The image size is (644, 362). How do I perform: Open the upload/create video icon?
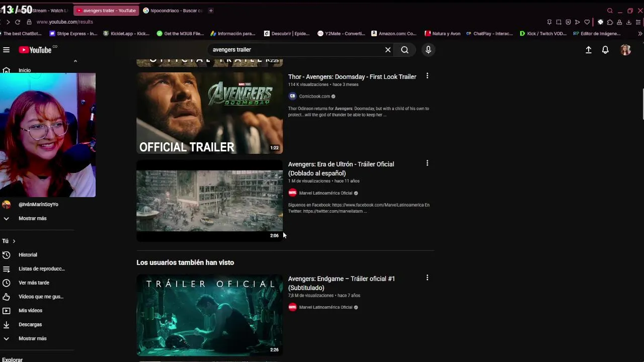pyautogui.click(x=588, y=50)
